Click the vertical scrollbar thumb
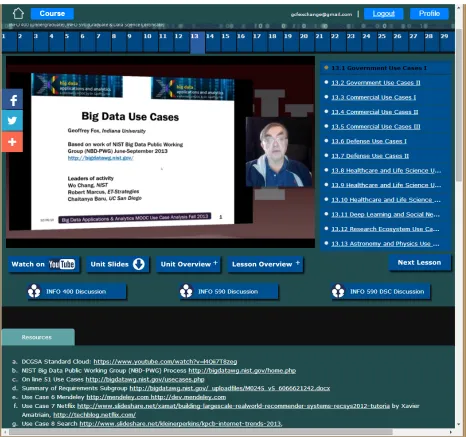Screen dimensions: 466x437 point(459,105)
